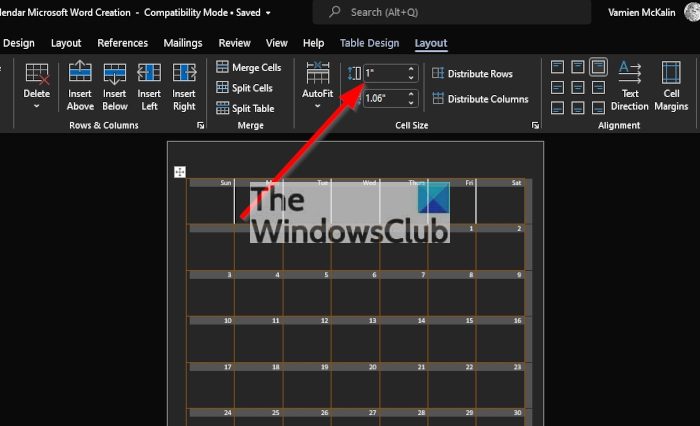Click calendar cell numbered 19
Image resolution: width=700 pixels, height=426 pixels.
coord(307,385)
